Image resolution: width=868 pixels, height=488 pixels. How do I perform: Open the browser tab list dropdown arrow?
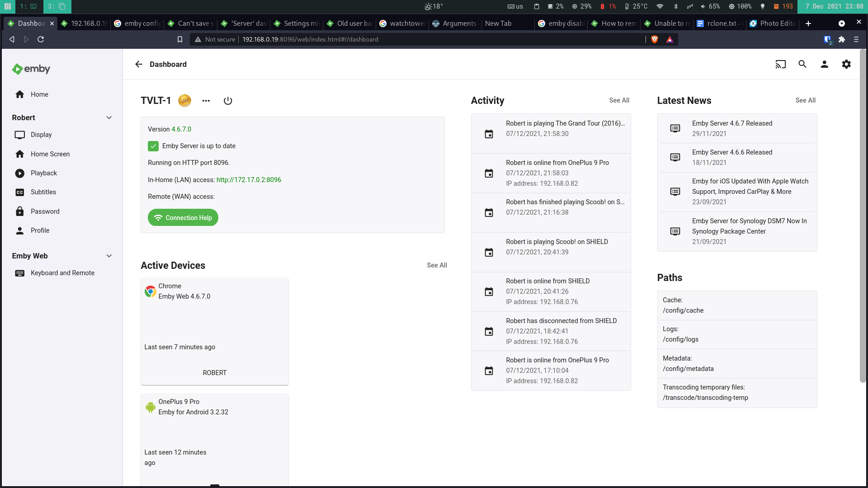(841, 23)
